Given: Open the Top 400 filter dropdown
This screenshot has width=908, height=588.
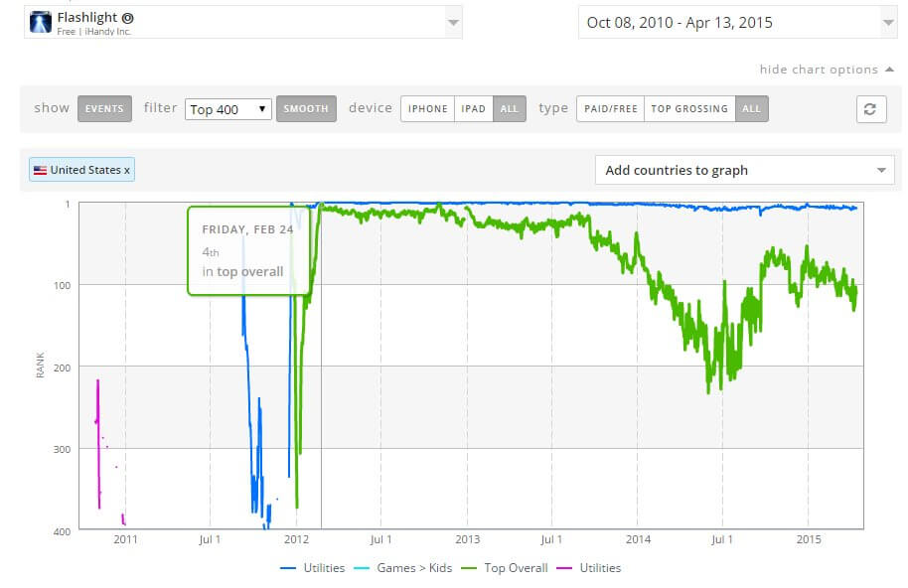Looking at the screenshot, I should [228, 109].
